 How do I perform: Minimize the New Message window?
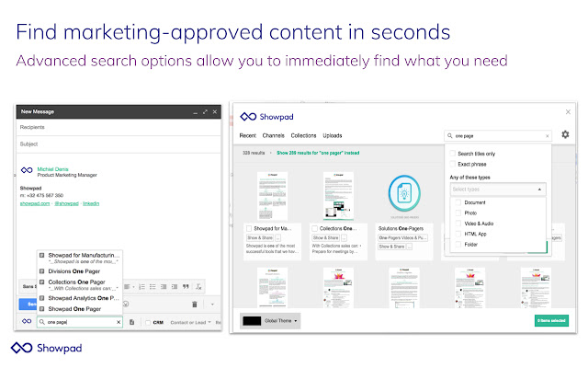[x=196, y=112]
